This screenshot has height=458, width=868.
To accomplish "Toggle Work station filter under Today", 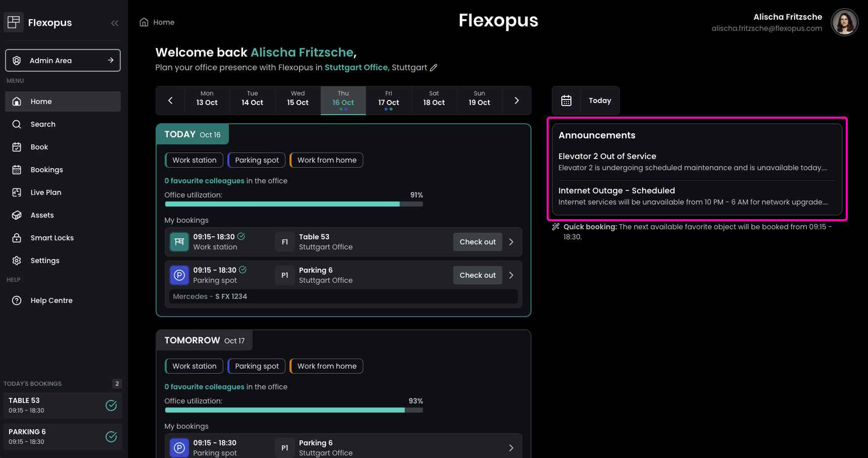I will 194,160.
